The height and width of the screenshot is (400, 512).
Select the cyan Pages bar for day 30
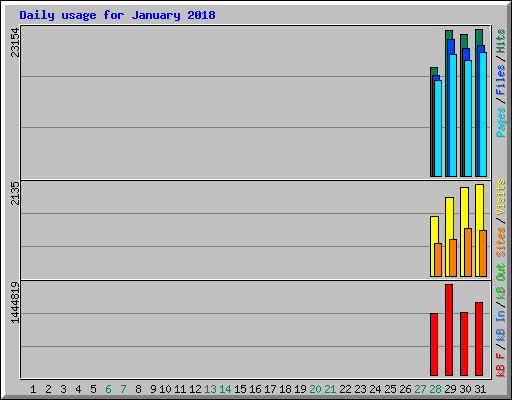468,118
